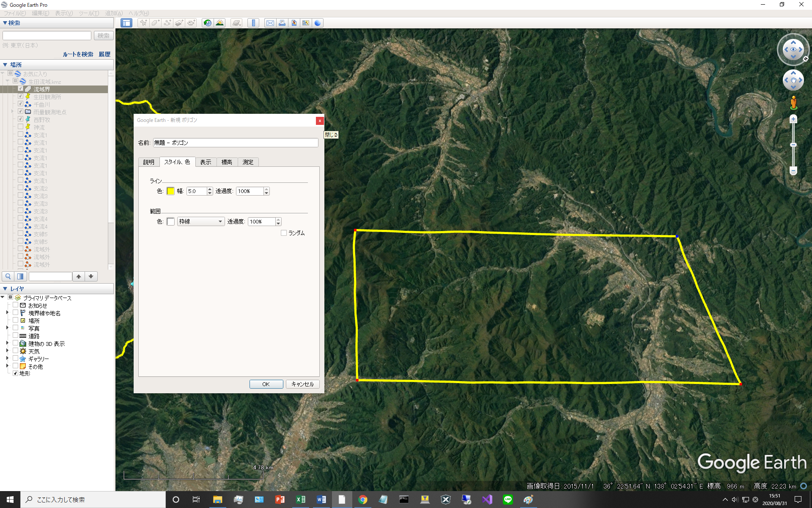Show historical imagery with the clock icon
Viewport: 812px width, 508px height.
click(x=207, y=23)
